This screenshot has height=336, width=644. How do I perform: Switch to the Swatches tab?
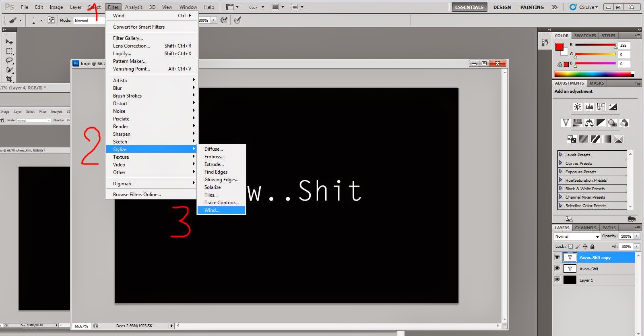click(585, 35)
